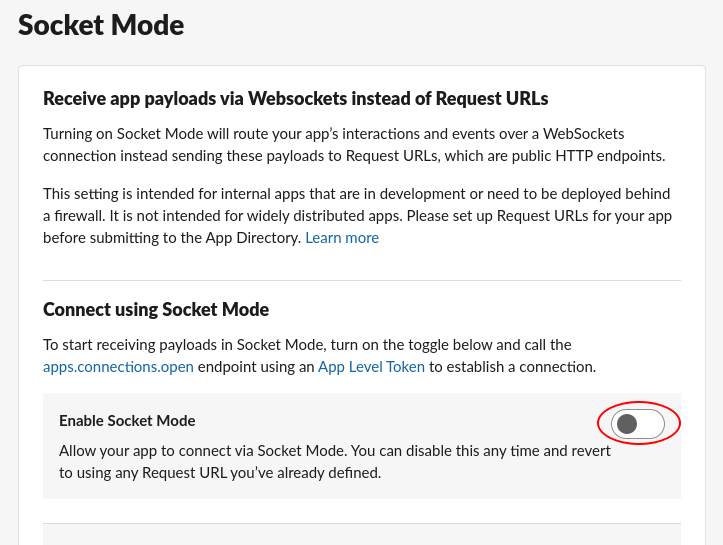Click the 'Receive app payloads via Websockets' heading
The image size is (723, 545).
(x=296, y=99)
